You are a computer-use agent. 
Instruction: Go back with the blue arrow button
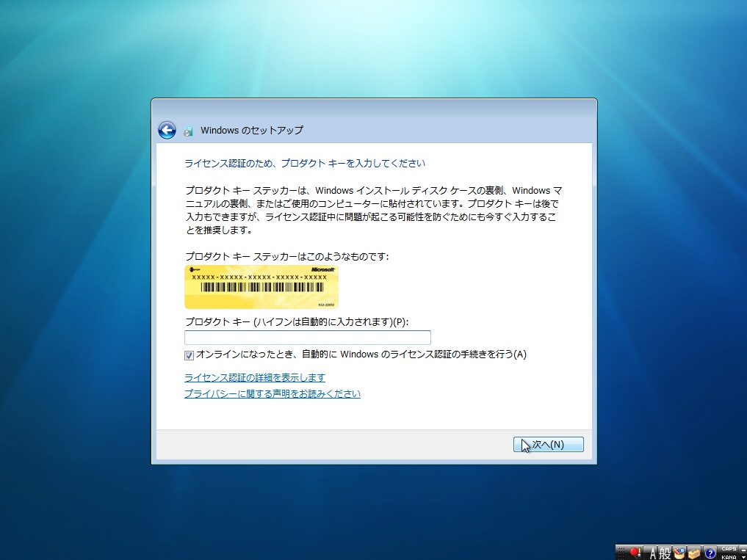click(x=167, y=130)
